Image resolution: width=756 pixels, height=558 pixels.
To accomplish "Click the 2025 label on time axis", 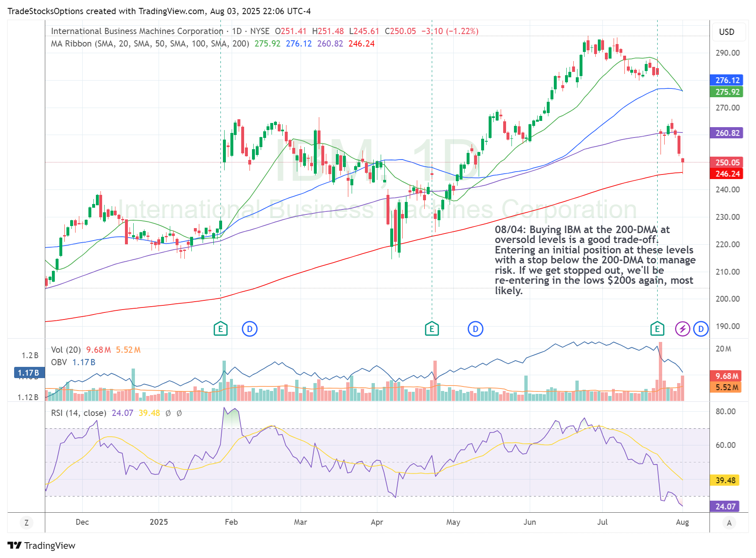I will tap(159, 522).
